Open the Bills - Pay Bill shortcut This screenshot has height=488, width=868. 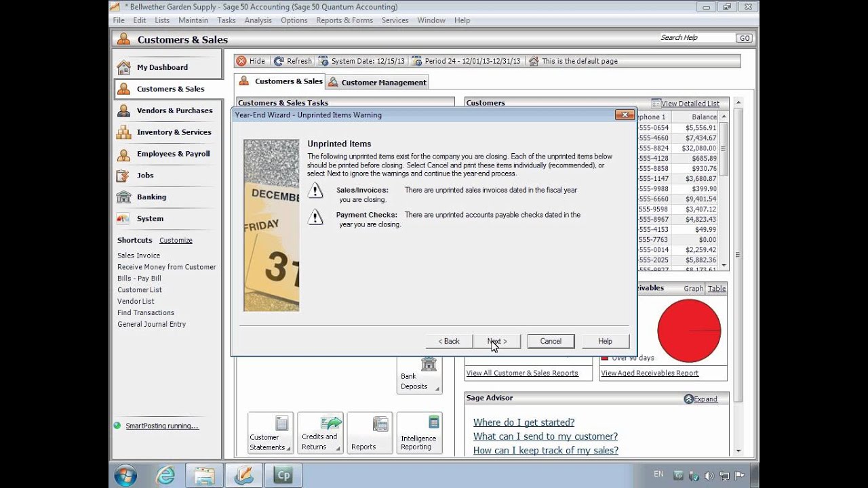point(139,279)
